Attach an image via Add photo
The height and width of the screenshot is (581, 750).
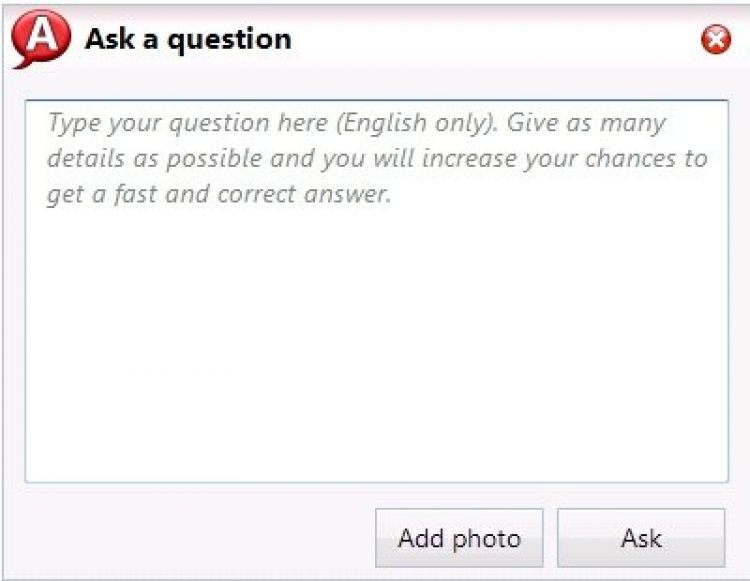point(459,538)
